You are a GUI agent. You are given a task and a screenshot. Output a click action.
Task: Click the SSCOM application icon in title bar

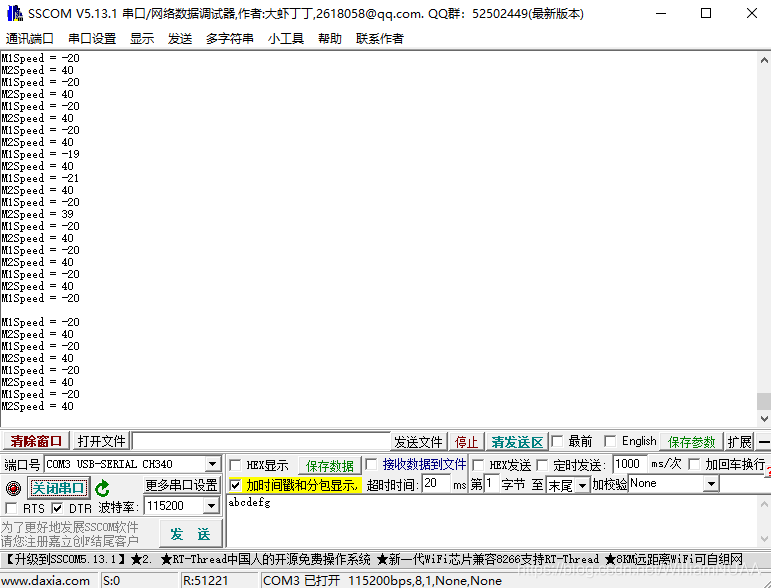pos(14,13)
